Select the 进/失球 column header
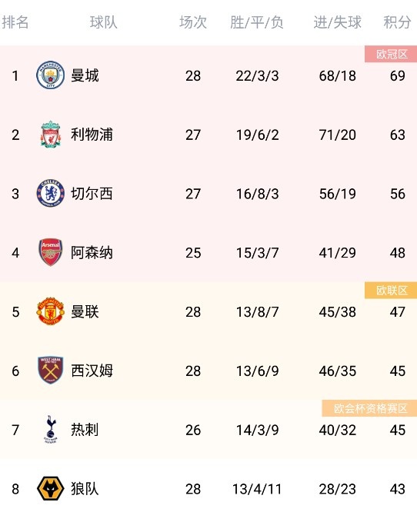The image size is (417, 532). [x=337, y=22]
